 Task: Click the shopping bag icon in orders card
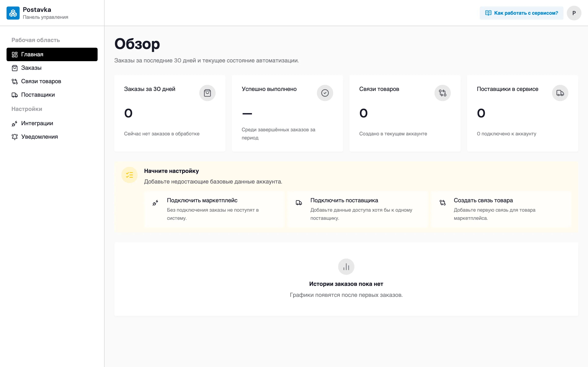[207, 93]
